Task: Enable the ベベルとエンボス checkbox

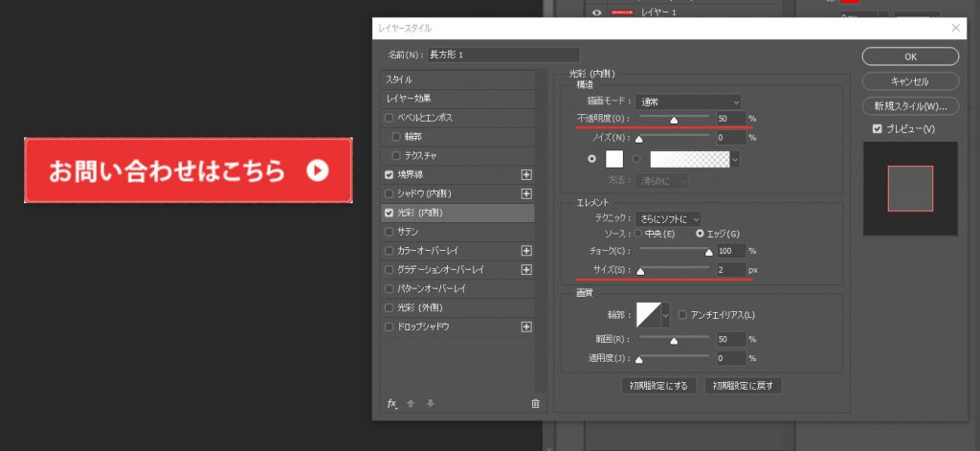Action: [389, 118]
